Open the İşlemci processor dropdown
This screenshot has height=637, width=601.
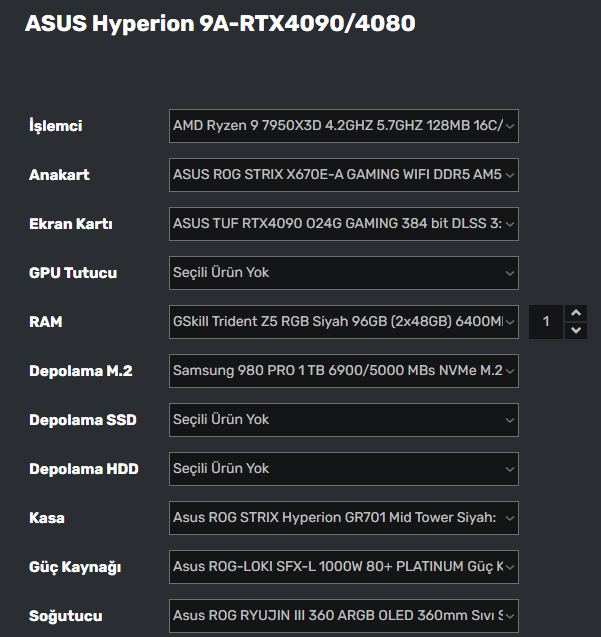[x=343, y=126]
